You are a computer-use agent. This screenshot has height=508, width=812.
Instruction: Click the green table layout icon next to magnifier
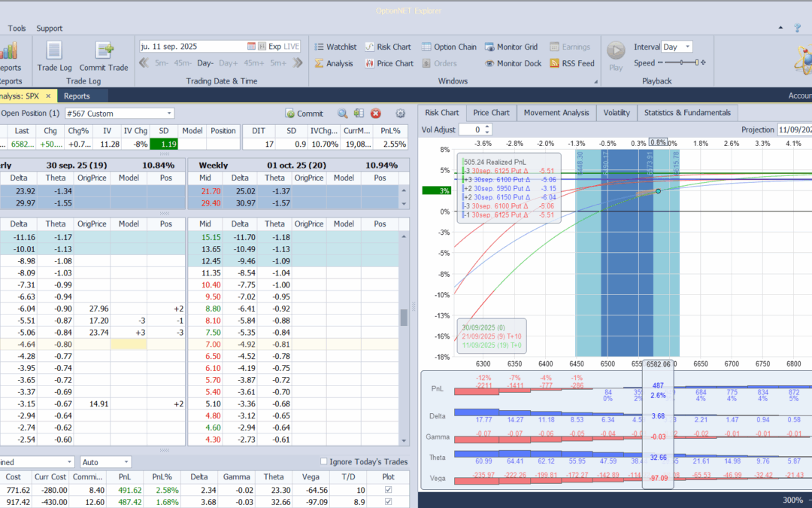[x=359, y=114]
